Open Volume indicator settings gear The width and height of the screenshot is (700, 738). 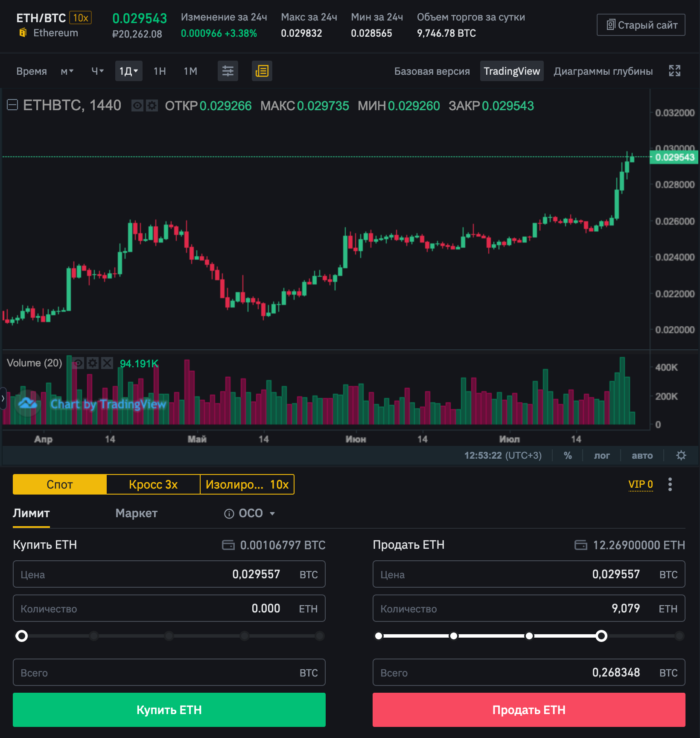[x=93, y=363]
